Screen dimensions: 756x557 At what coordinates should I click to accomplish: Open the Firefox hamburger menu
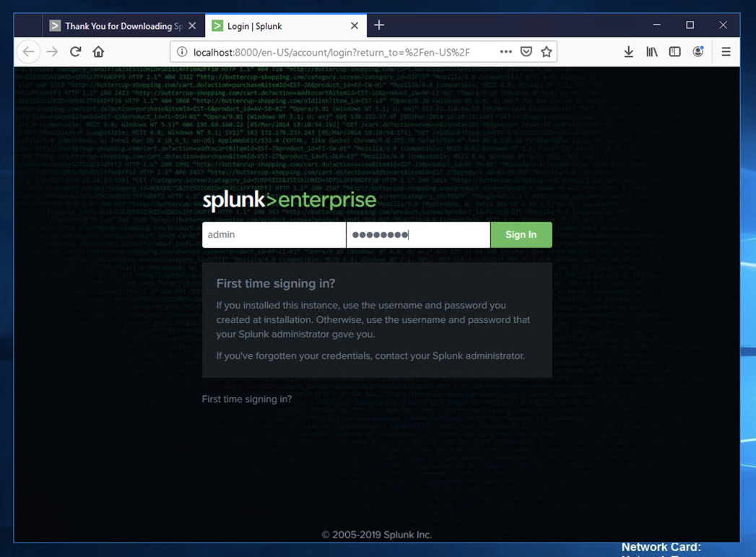pos(726,51)
